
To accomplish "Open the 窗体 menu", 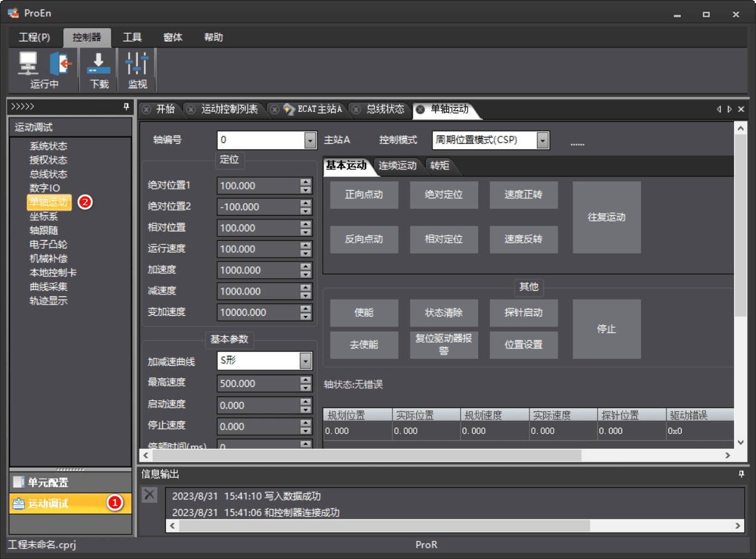I will click(x=173, y=38).
